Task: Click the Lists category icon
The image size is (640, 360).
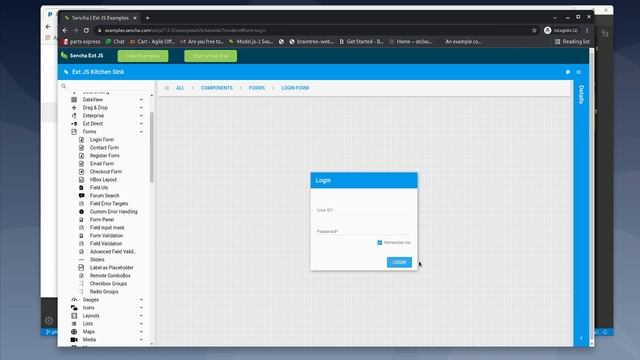Action: click(x=74, y=324)
